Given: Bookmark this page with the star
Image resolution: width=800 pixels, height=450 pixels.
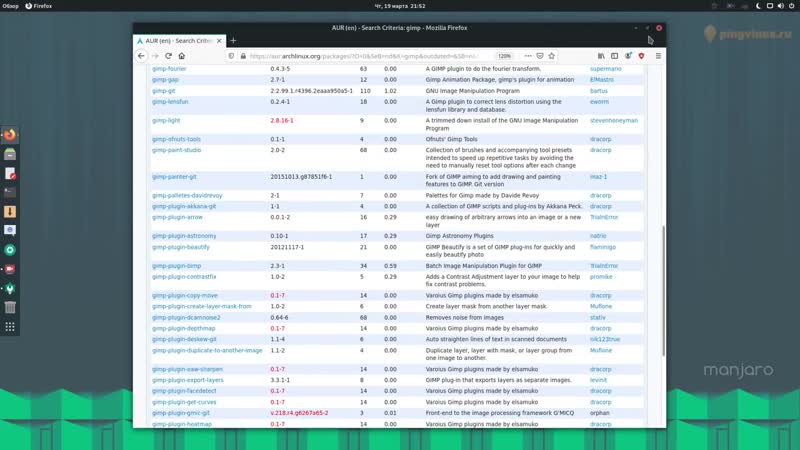Looking at the screenshot, I should [552, 56].
